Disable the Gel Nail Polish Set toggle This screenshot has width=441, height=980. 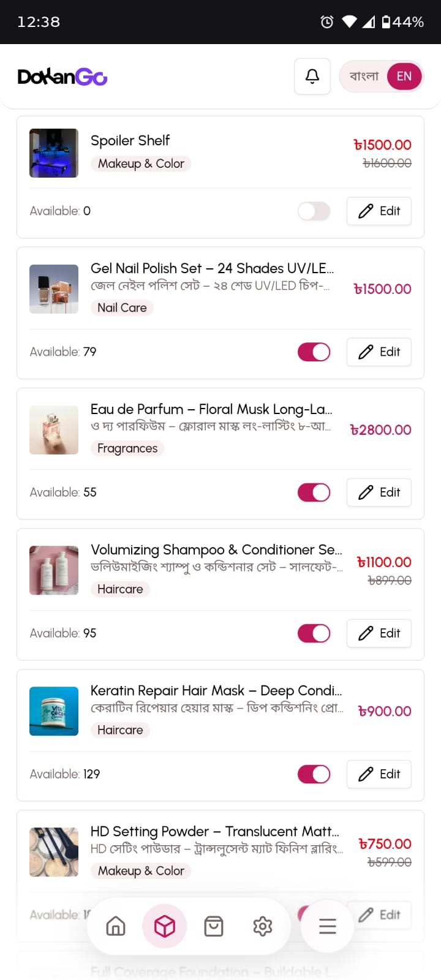coord(314,352)
